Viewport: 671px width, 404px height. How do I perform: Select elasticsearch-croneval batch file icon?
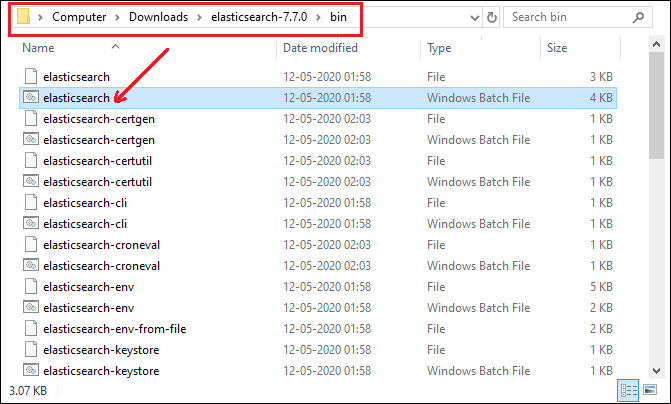pos(31,265)
